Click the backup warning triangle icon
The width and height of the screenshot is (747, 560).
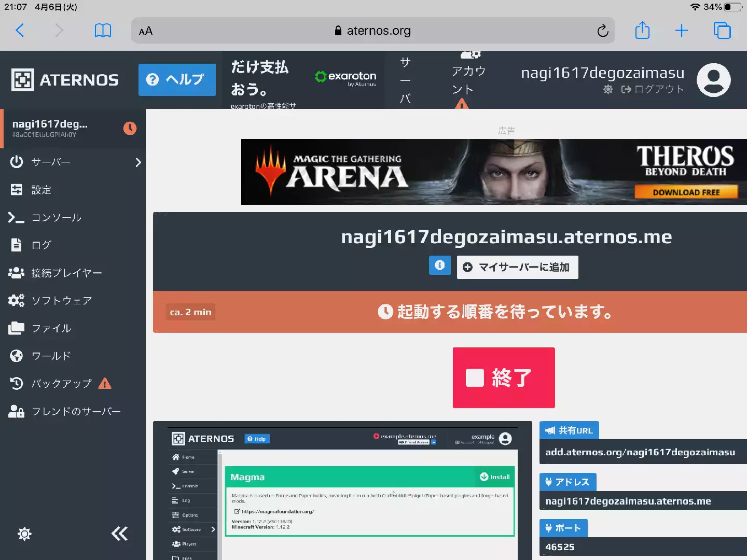pyautogui.click(x=105, y=384)
